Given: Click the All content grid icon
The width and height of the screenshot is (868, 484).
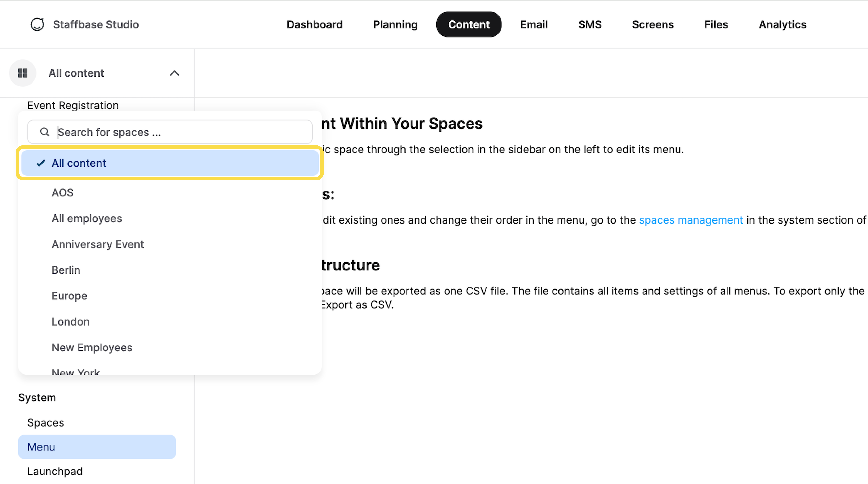Looking at the screenshot, I should (23, 73).
